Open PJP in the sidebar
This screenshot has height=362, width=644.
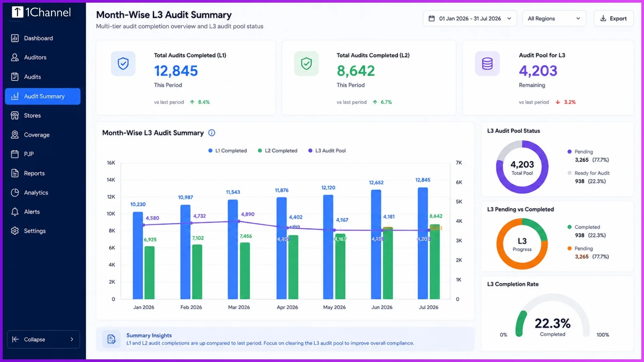click(x=43, y=154)
